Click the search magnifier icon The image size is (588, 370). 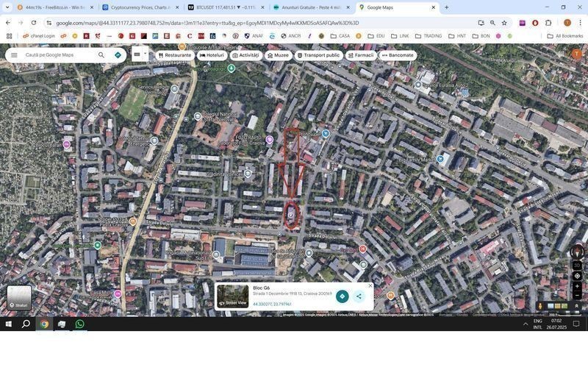[101, 55]
